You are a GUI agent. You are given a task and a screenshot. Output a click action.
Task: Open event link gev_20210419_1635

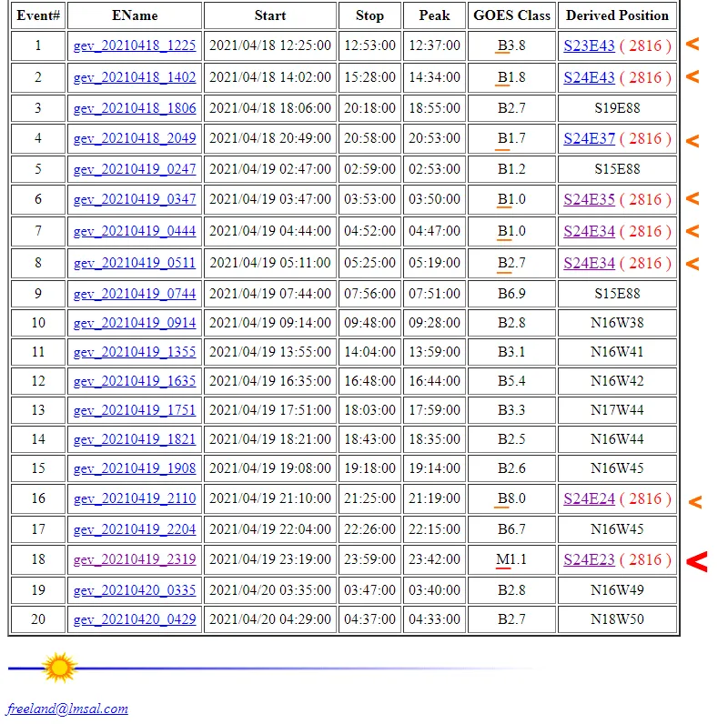click(x=135, y=381)
